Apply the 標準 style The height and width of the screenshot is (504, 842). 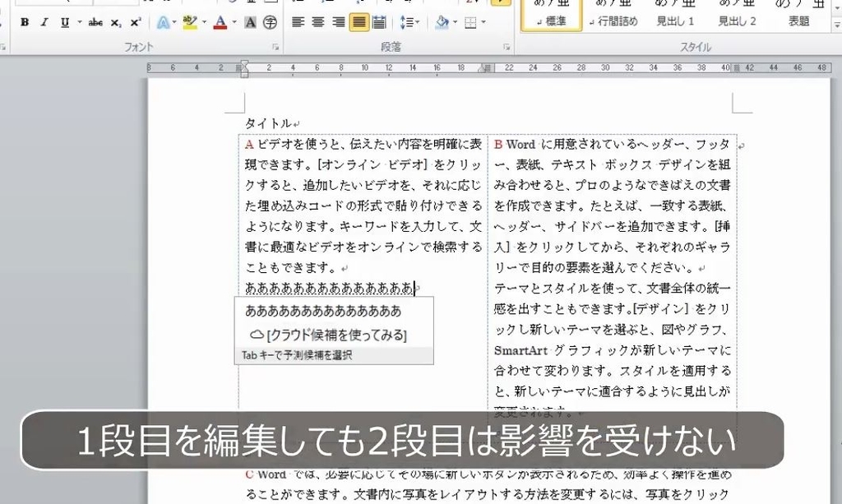click(x=552, y=15)
